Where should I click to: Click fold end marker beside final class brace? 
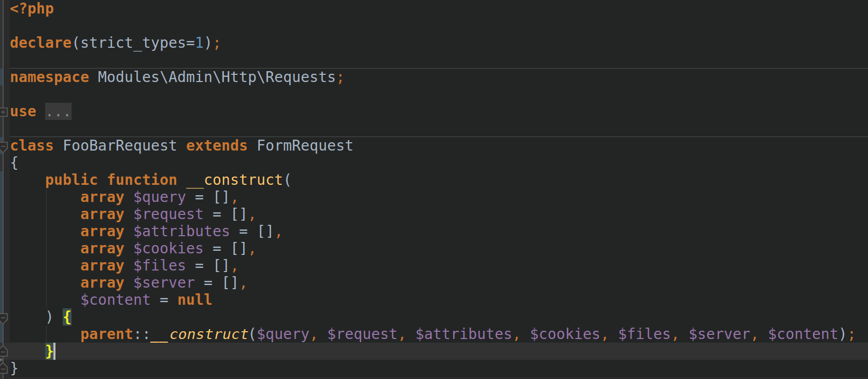[3, 368]
